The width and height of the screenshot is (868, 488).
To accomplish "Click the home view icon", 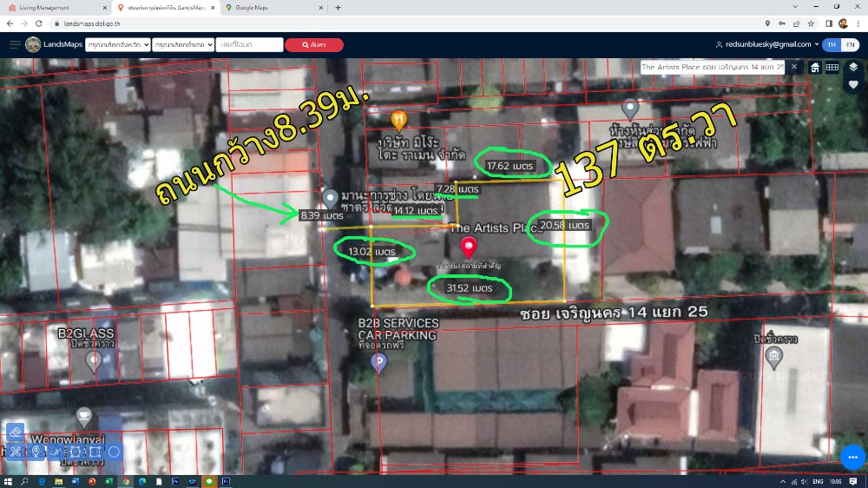I will 815,68.
